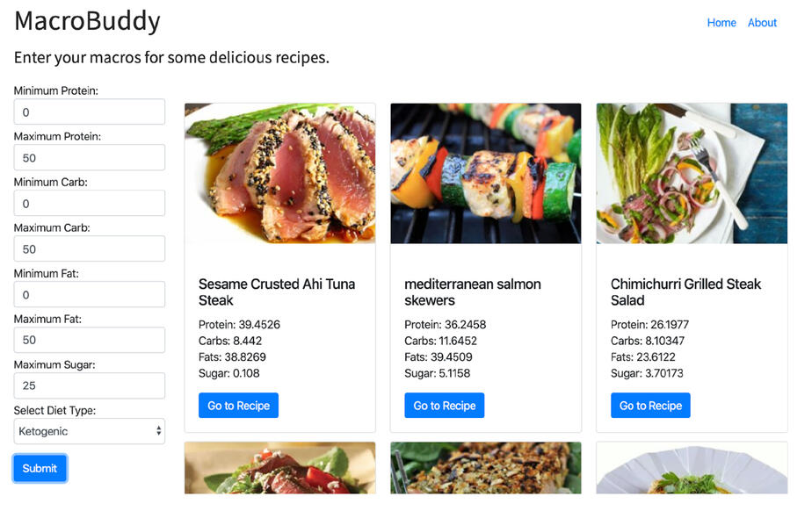Go to the About page
Image resolution: width=812 pixels, height=511 pixels.
click(x=762, y=23)
